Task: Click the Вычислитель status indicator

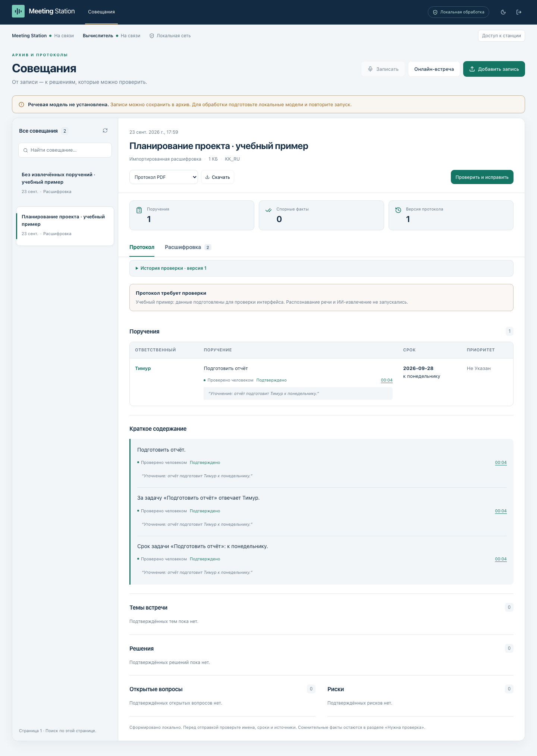Action: (x=112, y=36)
